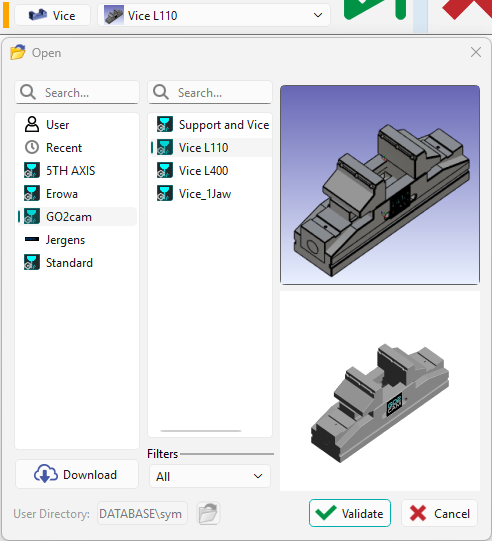Click the User person icon
The height and width of the screenshot is (541, 492).
point(32,124)
